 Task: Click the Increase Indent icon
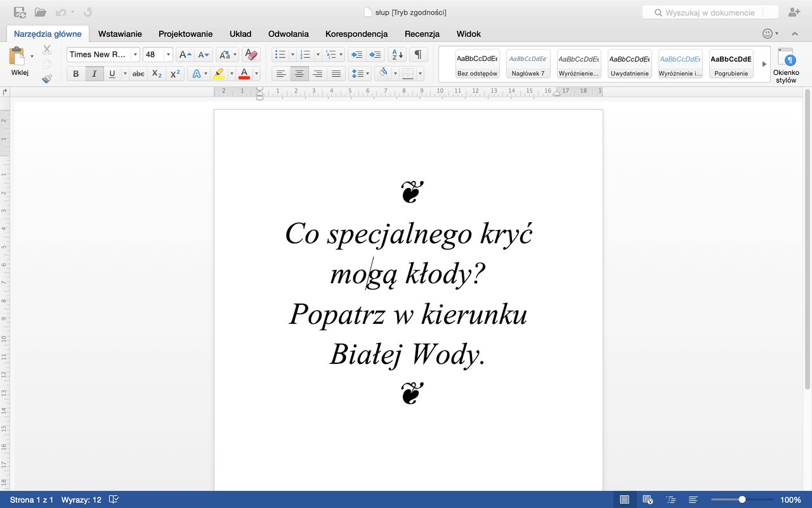[x=375, y=55]
